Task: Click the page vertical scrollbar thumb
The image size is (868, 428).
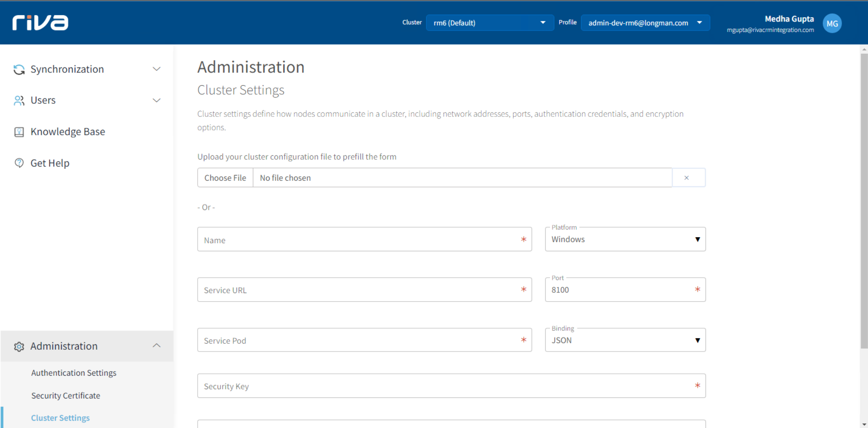Action: pos(864,201)
